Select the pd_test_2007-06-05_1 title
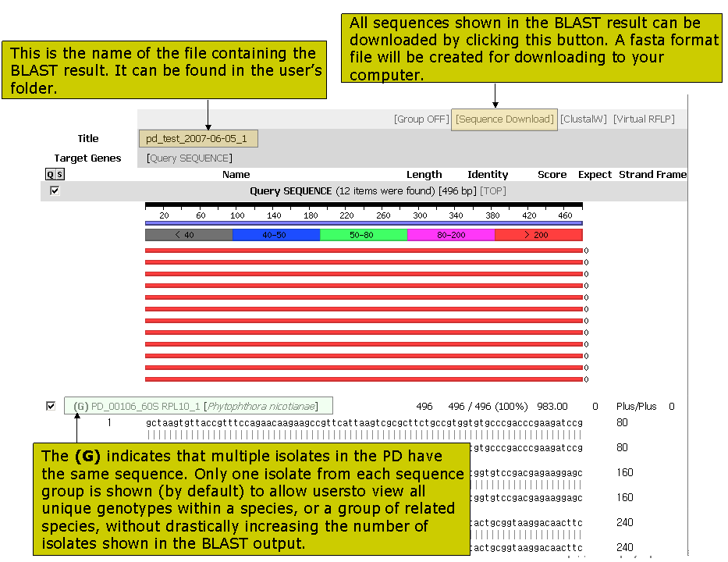This screenshot has width=728, height=562. coord(197,139)
